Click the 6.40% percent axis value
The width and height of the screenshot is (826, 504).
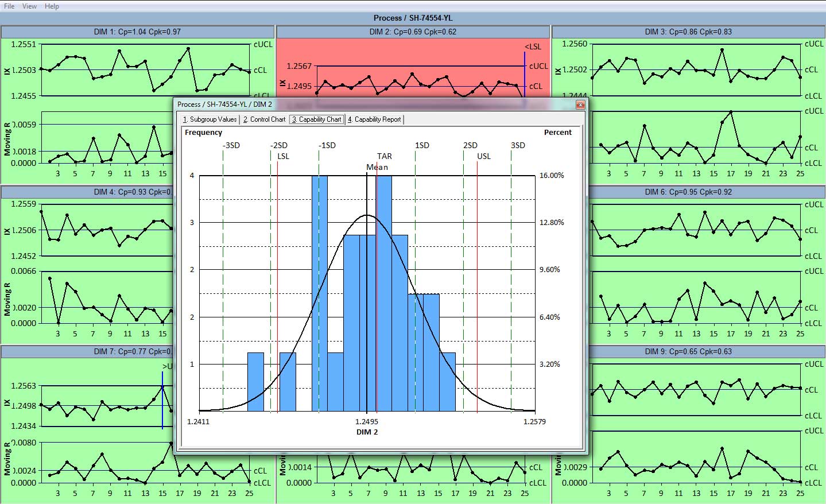pyautogui.click(x=550, y=317)
